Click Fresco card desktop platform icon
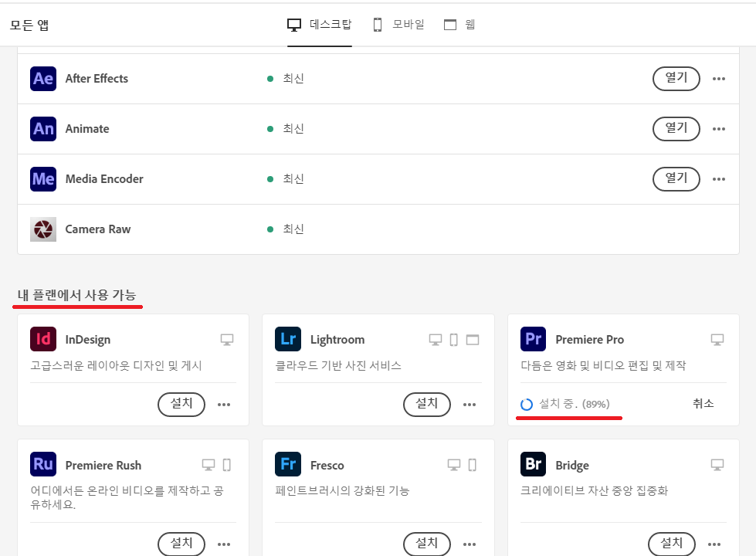 [x=454, y=466]
